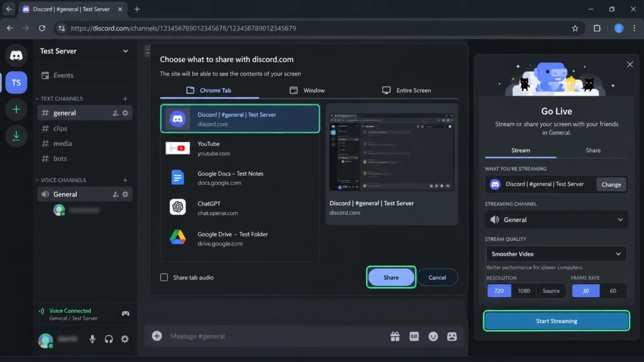Open the download apps icon
Screen dimensions: 644x362
16,136
